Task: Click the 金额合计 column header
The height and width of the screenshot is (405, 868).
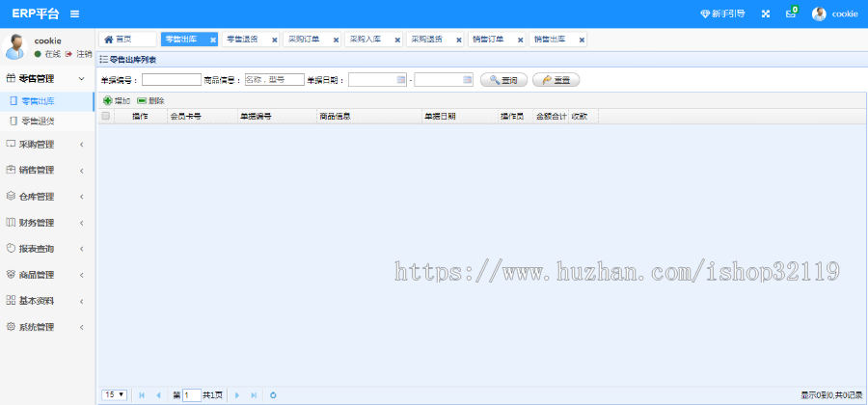Action: pyautogui.click(x=551, y=116)
